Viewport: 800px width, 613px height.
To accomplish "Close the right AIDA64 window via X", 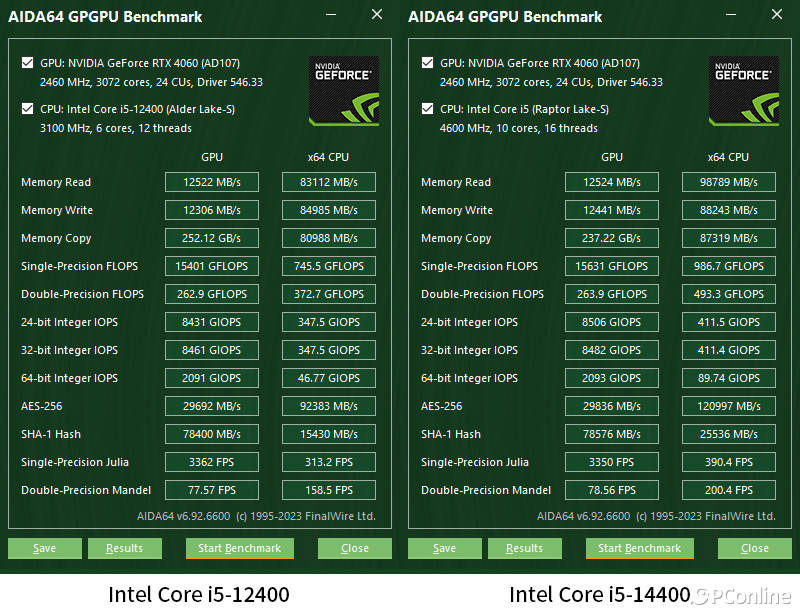I will click(x=777, y=14).
